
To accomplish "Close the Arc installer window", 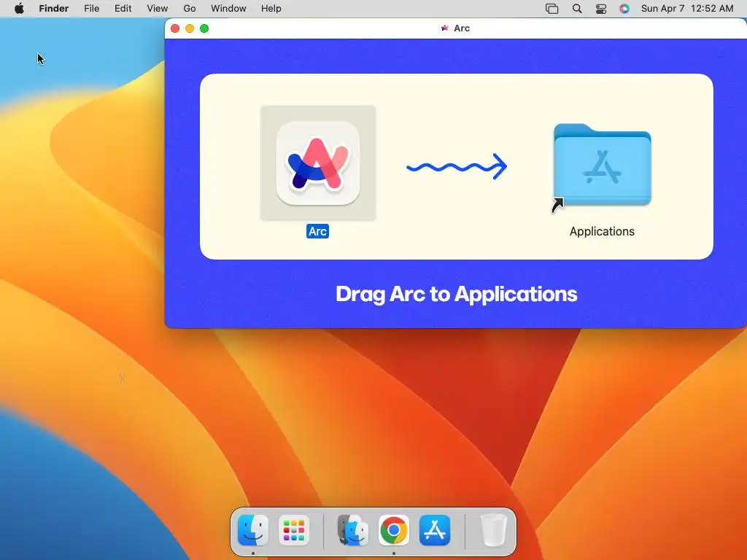I will tap(175, 28).
